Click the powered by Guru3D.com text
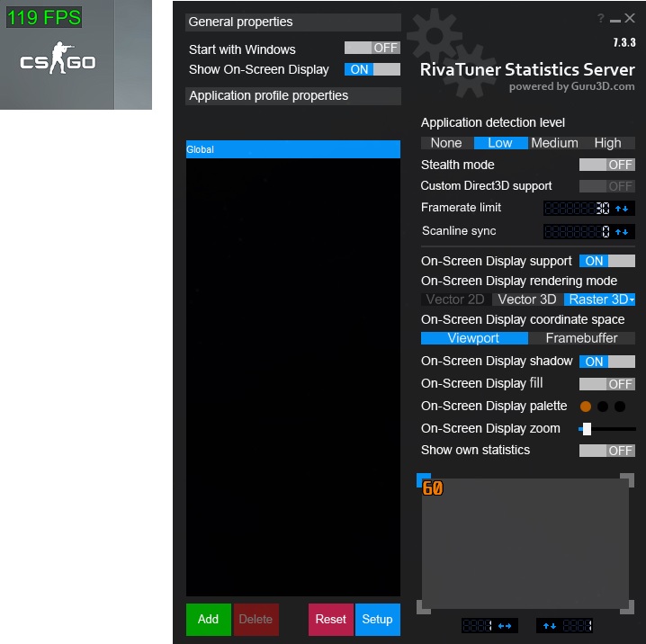This screenshot has height=644, width=646. click(x=571, y=87)
